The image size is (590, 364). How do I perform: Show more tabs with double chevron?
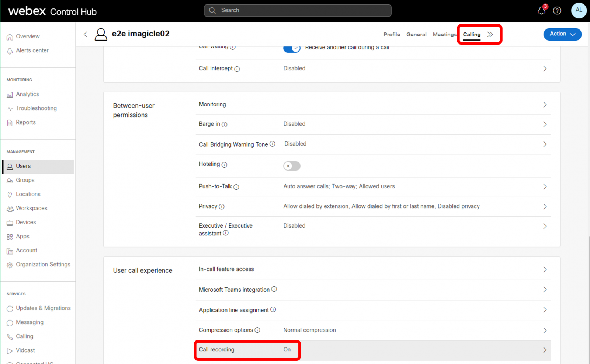click(490, 34)
